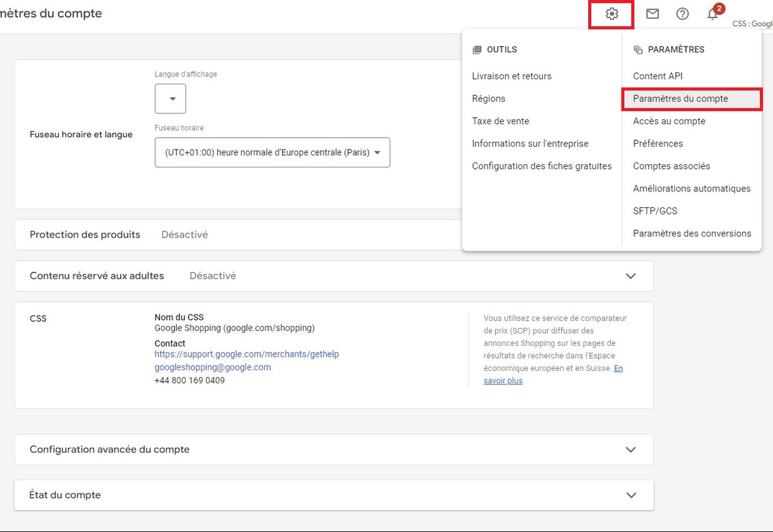Open the messages envelope icon

pos(652,13)
